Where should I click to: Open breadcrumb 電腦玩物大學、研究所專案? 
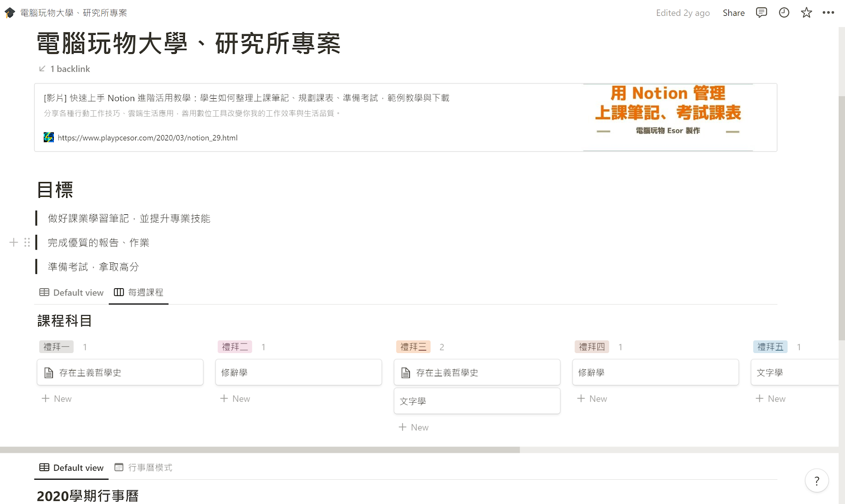click(73, 13)
